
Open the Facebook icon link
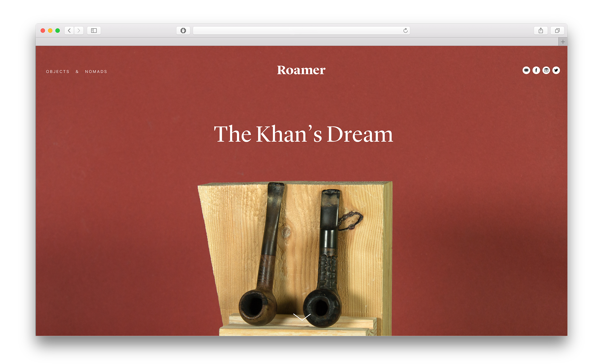(536, 70)
